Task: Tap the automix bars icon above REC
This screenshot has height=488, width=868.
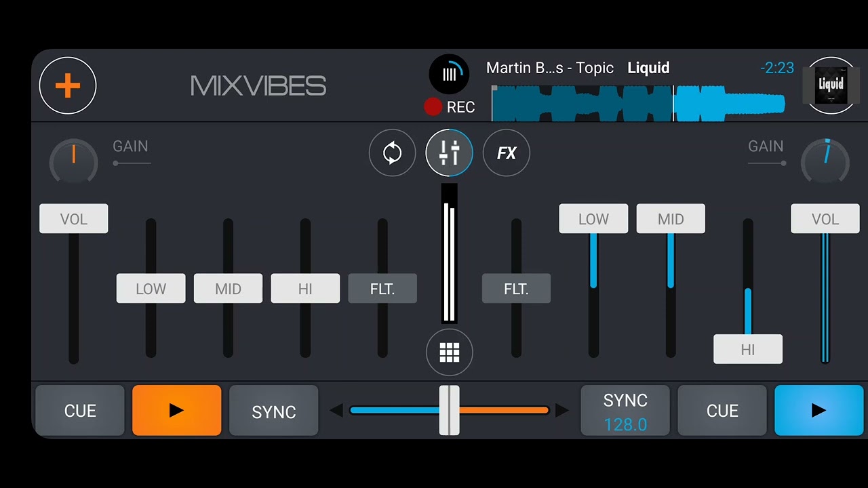Action: click(449, 74)
